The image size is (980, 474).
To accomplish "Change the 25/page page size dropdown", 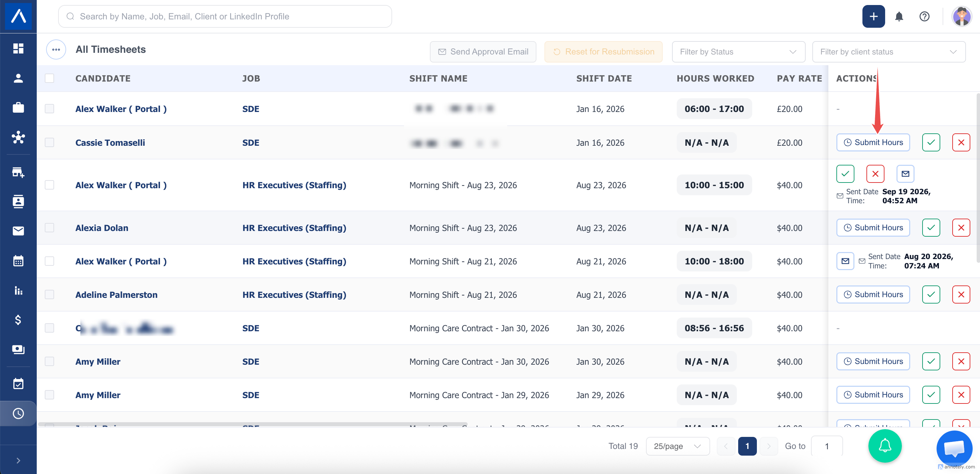I will tap(677, 446).
